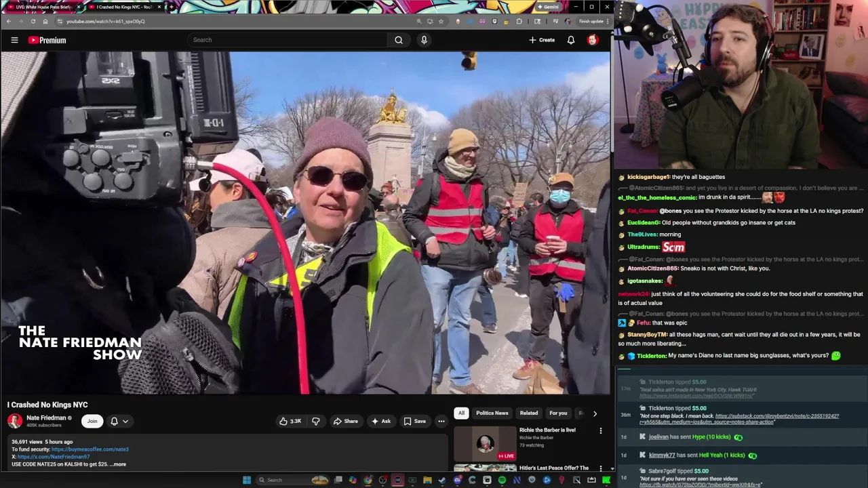Select the Politics News filter chip

pos(492,413)
